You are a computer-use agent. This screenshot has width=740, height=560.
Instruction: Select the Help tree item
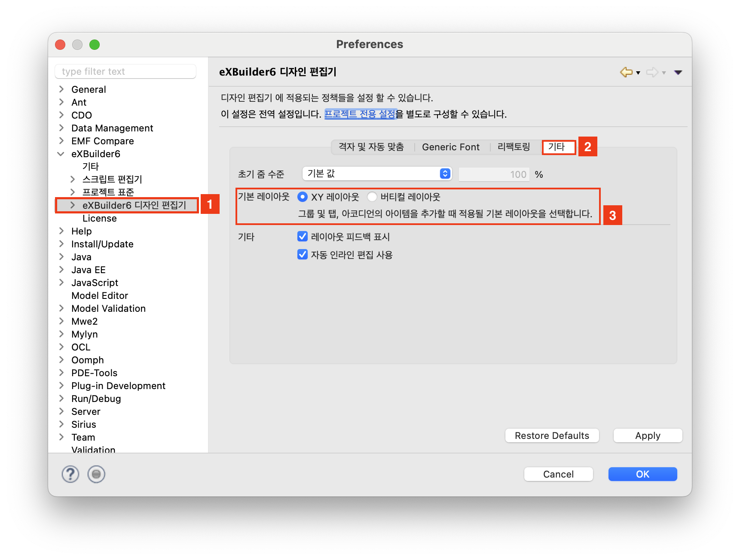(82, 231)
